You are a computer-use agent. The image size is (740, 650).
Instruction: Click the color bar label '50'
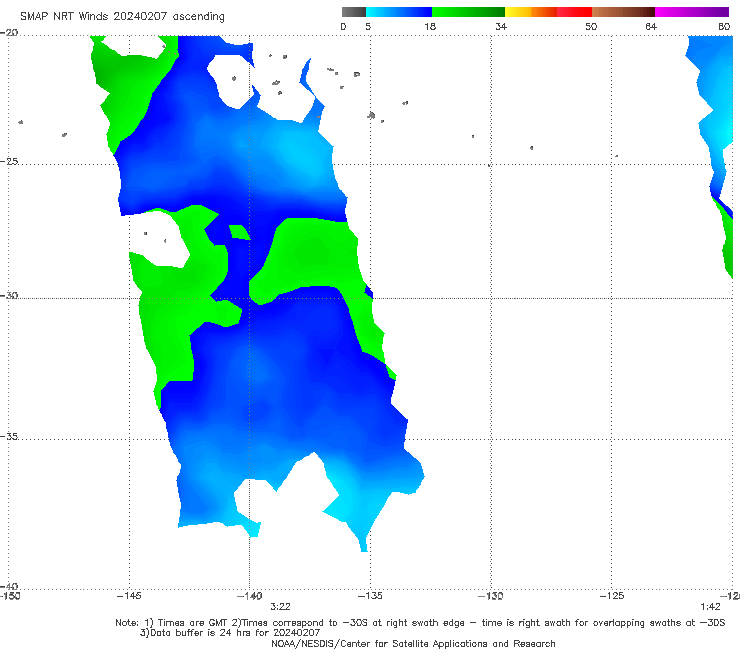pos(591,26)
